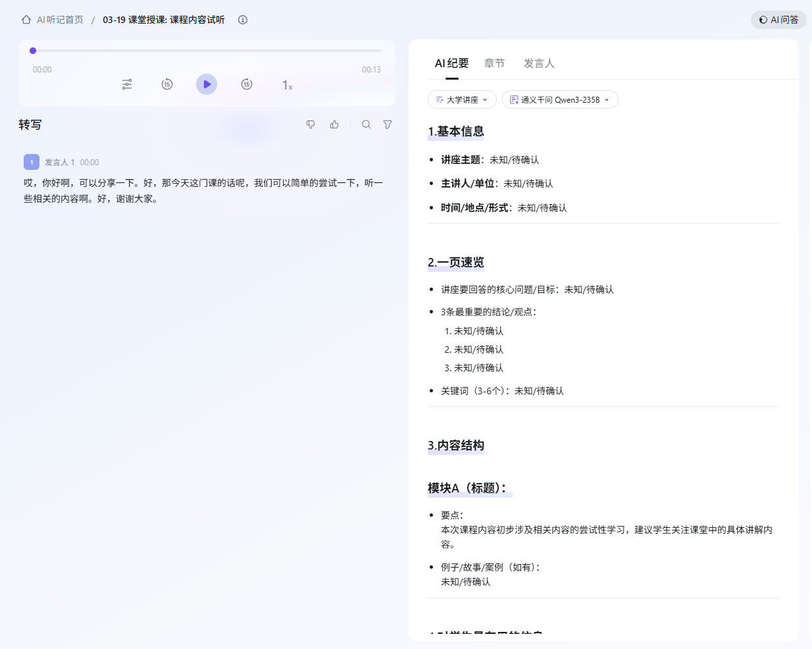Viewport: 812px width, 649px height.
Task: Click the thumbs-up icon for transcription
Action: pyautogui.click(x=334, y=124)
